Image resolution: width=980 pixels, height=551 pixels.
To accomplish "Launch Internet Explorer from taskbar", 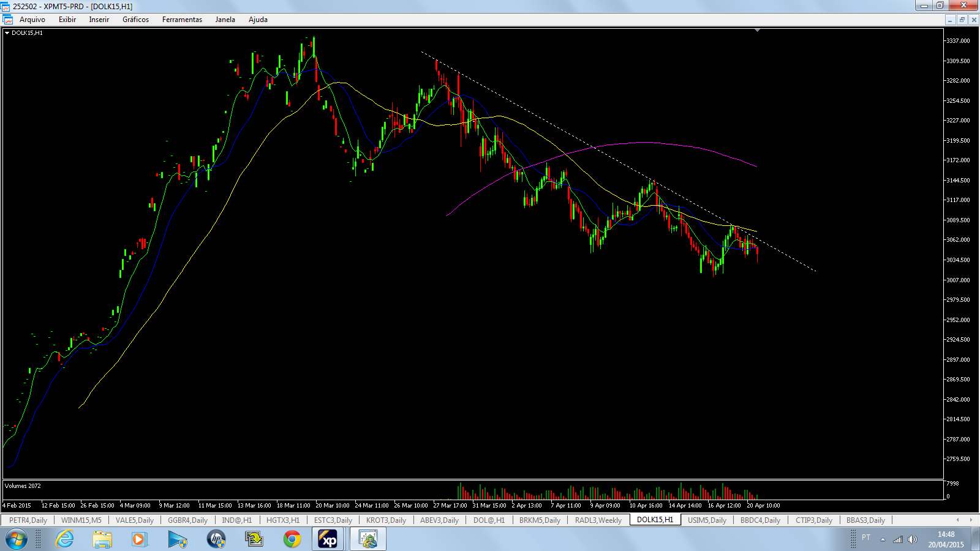I will tap(64, 539).
